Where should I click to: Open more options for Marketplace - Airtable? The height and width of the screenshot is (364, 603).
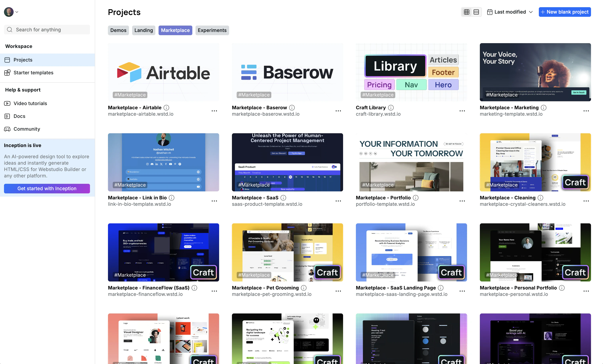pos(214,111)
